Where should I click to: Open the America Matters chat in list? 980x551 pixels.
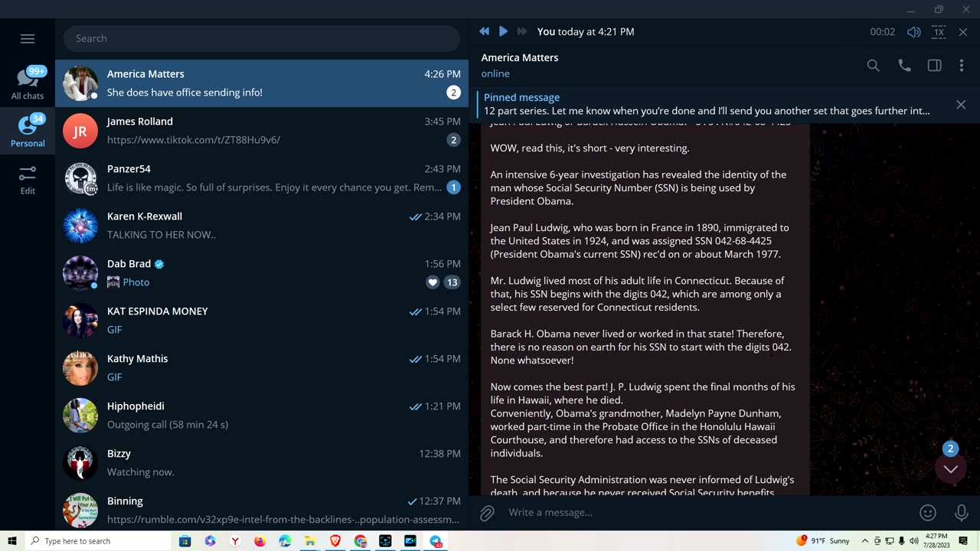point(262,83)
